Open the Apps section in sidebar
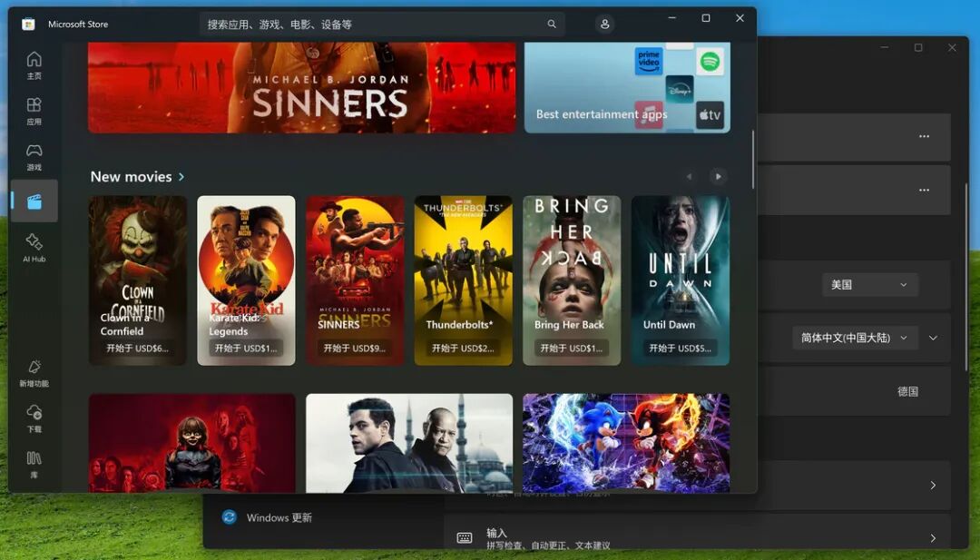 click(x=34, y=111)
